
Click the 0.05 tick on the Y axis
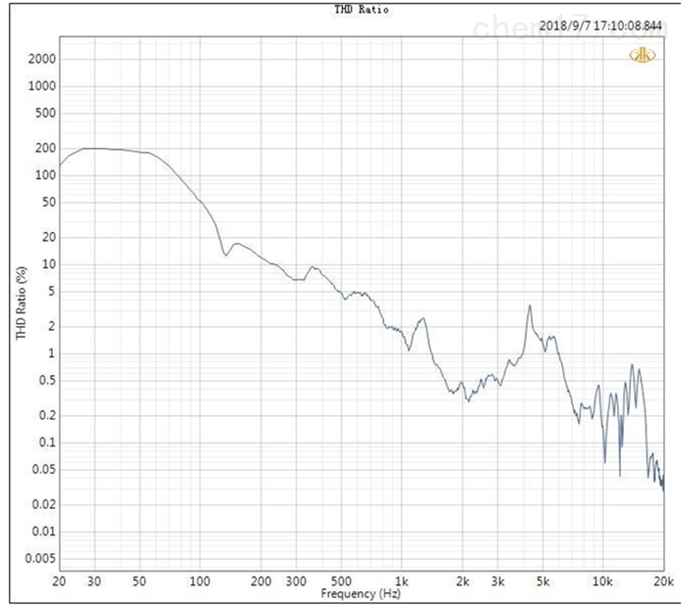pos(43,470)
